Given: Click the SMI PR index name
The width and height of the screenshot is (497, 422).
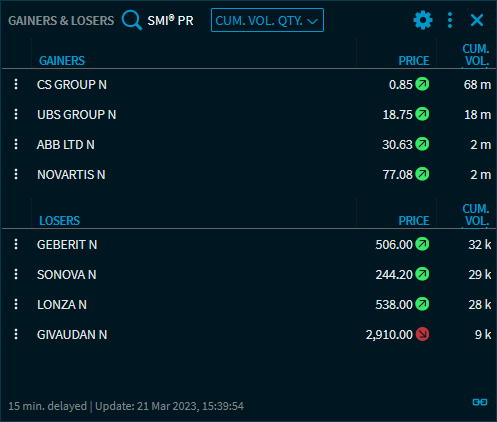Looking at the screenshot, I should pyautogui.click(x=170, y=20).
